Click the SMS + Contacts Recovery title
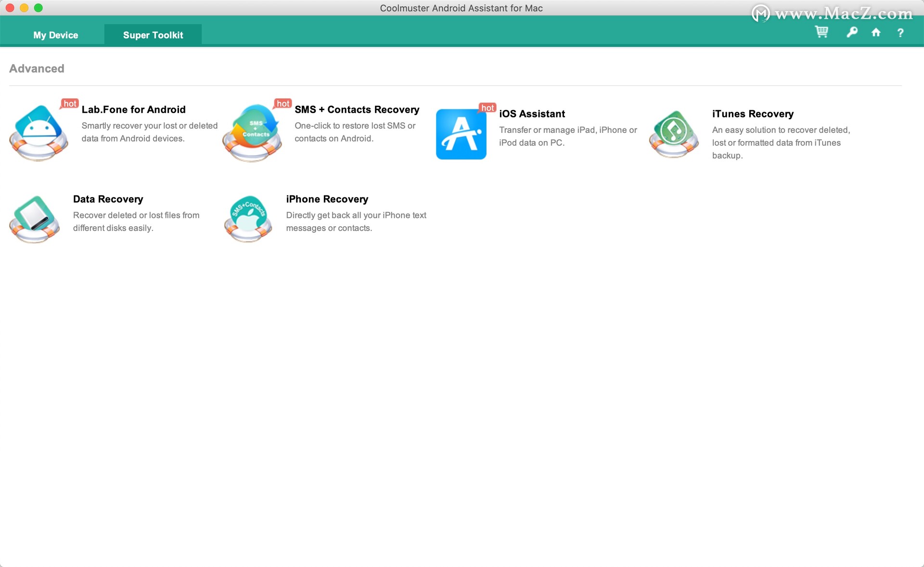The height and width of the screenshot is (567, 924). (x=357, y=109)
